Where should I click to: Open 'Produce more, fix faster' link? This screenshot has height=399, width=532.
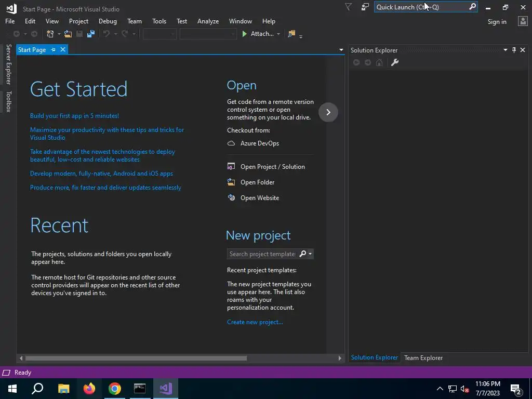pyautogui.click(x=105, y=187)
